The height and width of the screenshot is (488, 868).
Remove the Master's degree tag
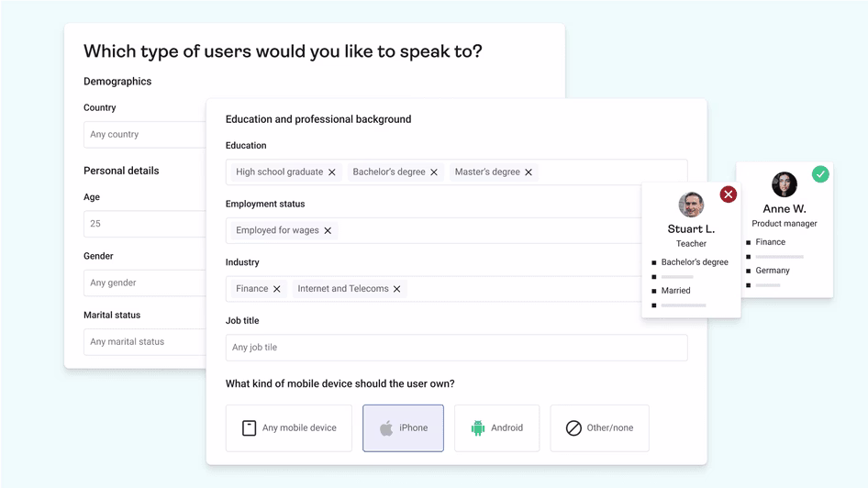[529, 172]
